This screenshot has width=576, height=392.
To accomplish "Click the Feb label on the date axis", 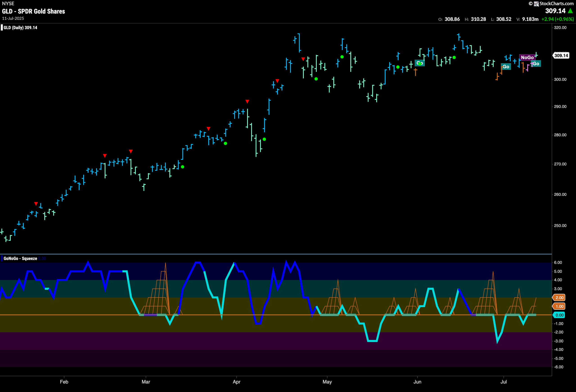I will point(64,382).
